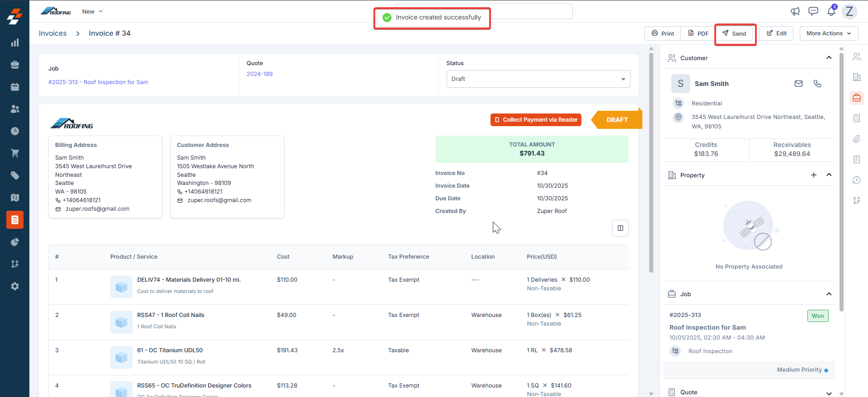
Task: Click the Credits $183.76 value
Action: pos(706,154)
